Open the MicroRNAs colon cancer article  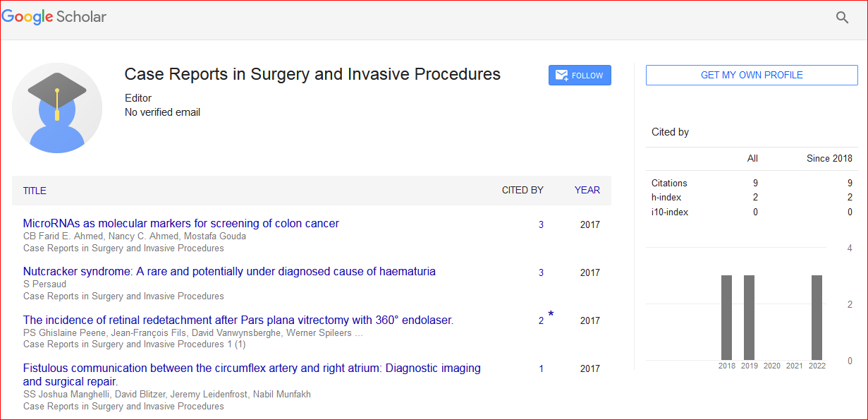pyautogui.click(x=181, y=224)
